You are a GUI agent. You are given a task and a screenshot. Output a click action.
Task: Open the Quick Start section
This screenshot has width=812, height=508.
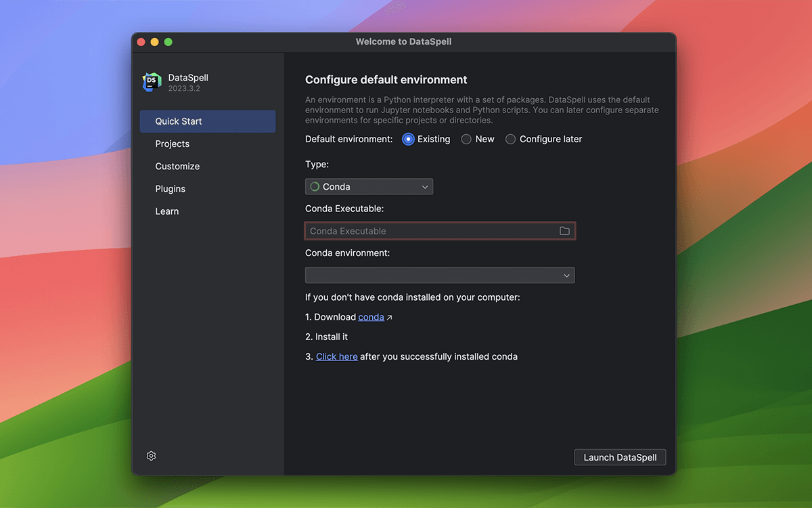click(208, 121)
